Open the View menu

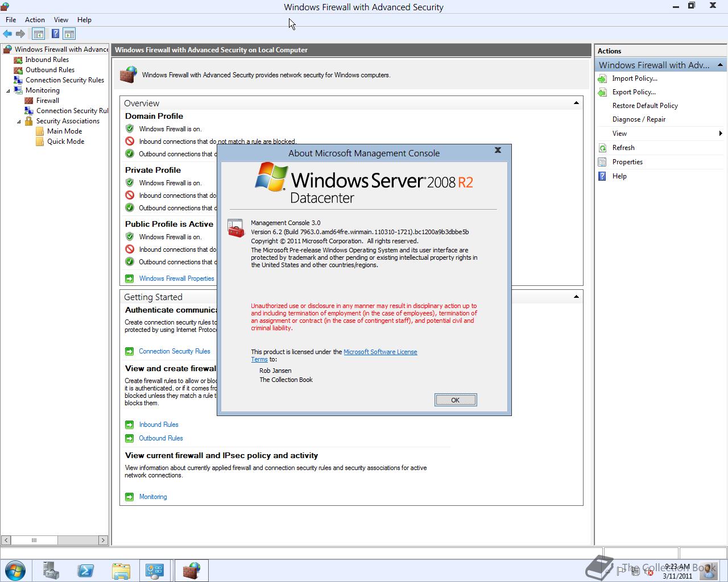click(61, 20)
